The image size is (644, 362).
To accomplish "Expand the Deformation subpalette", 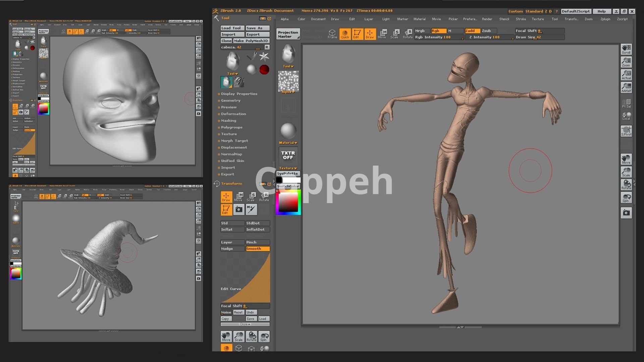I will (x=233, y=114).
